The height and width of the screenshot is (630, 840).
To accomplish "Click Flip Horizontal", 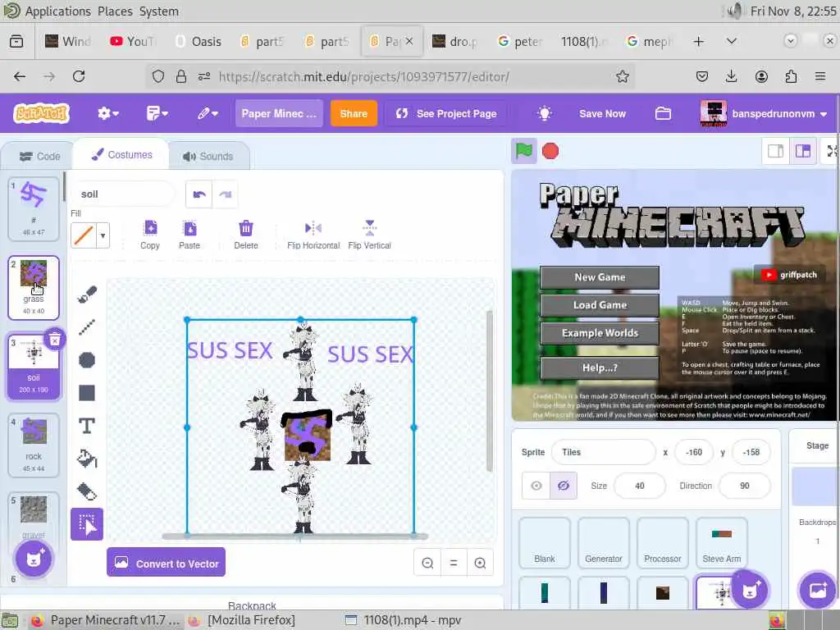I will tap(313, 235).
